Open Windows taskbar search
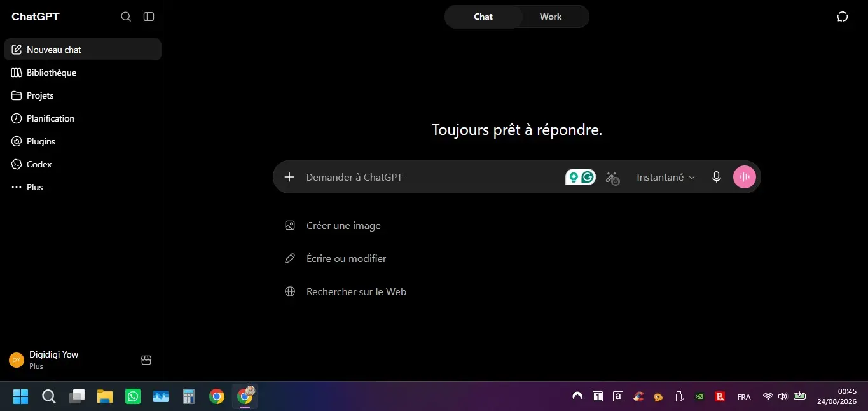The width and height of the screenshot is (868, 411). click(x=49, y=396)
